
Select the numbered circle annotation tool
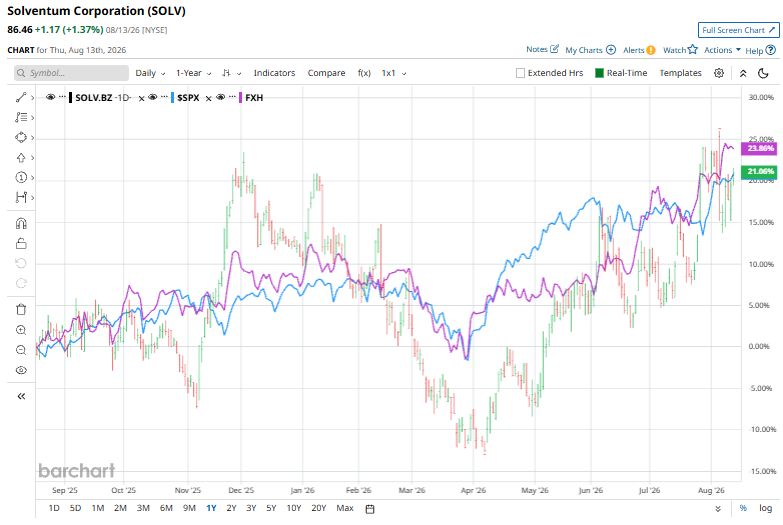tap(21, 177)
